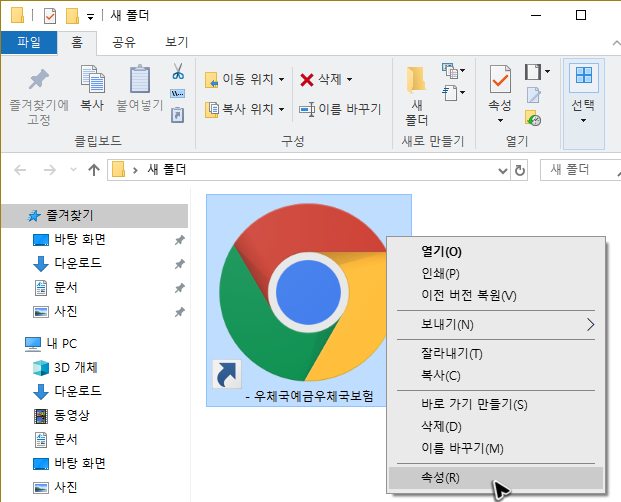Image resolution: width=621 pixels, height=502 pixels.
Task: Click the Back navigation arrow
Action: [x=20, y=170]
